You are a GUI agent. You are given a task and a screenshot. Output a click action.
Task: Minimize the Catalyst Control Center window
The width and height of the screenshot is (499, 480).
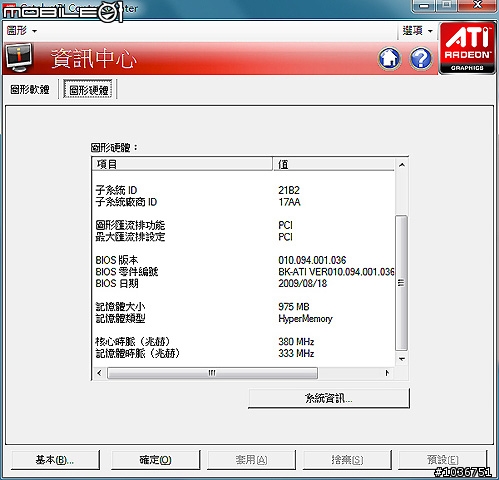point(424,5)
